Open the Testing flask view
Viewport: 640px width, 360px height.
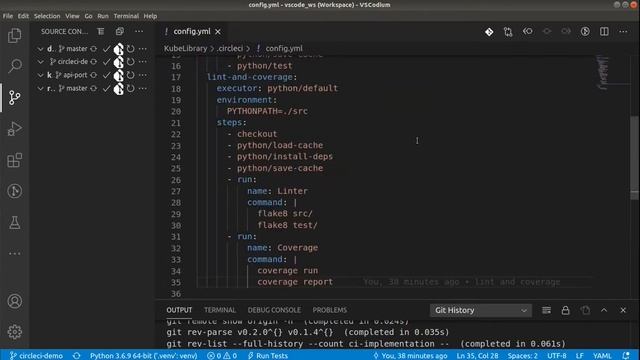pos(15,222)
